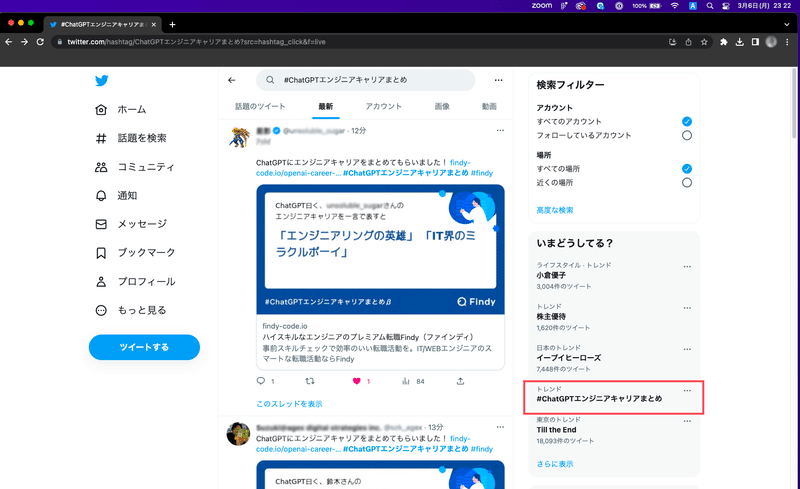Retweet the first tweet

tap(310, 381)
